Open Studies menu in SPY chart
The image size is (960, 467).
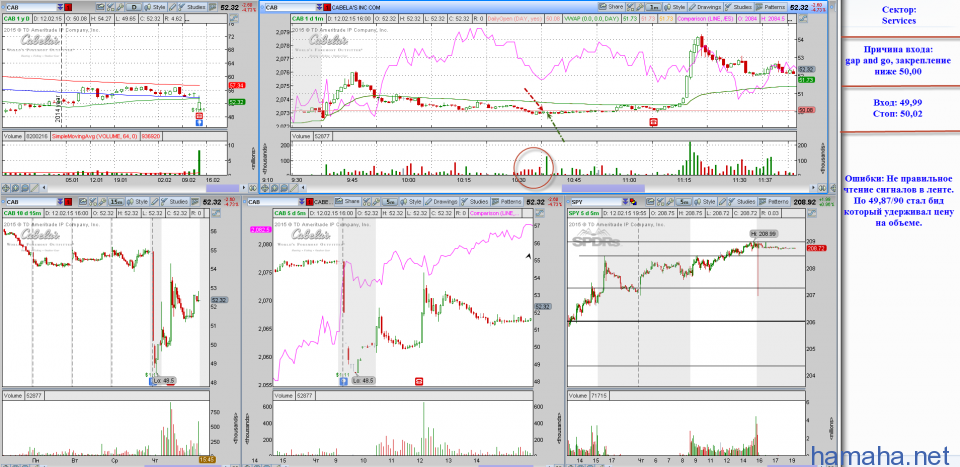(x=741, y=201)
